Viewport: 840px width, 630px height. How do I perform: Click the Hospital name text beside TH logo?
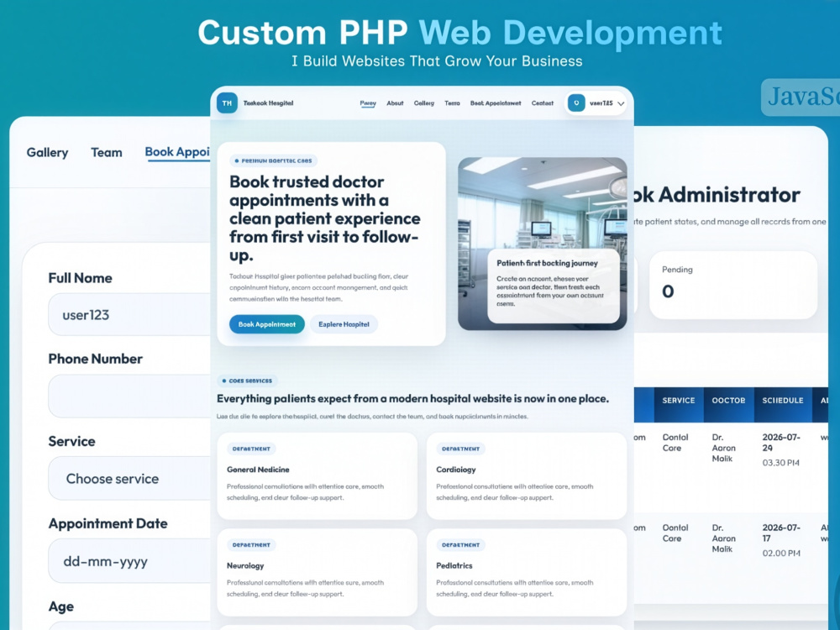coord(269,102)
